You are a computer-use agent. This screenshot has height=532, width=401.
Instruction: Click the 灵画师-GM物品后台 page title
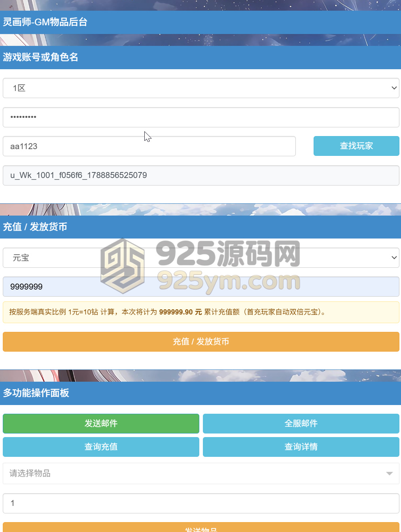[x=45, y=22]
